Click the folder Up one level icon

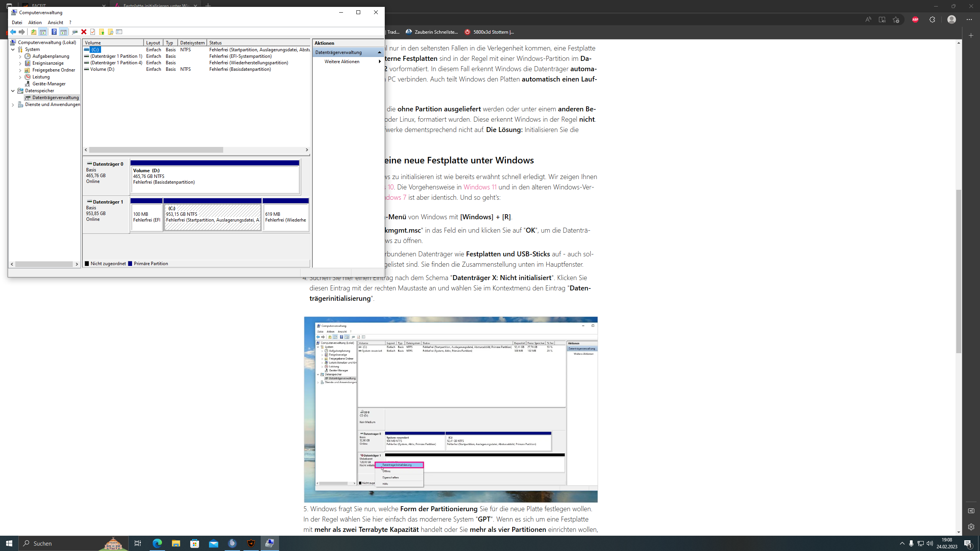34,32
